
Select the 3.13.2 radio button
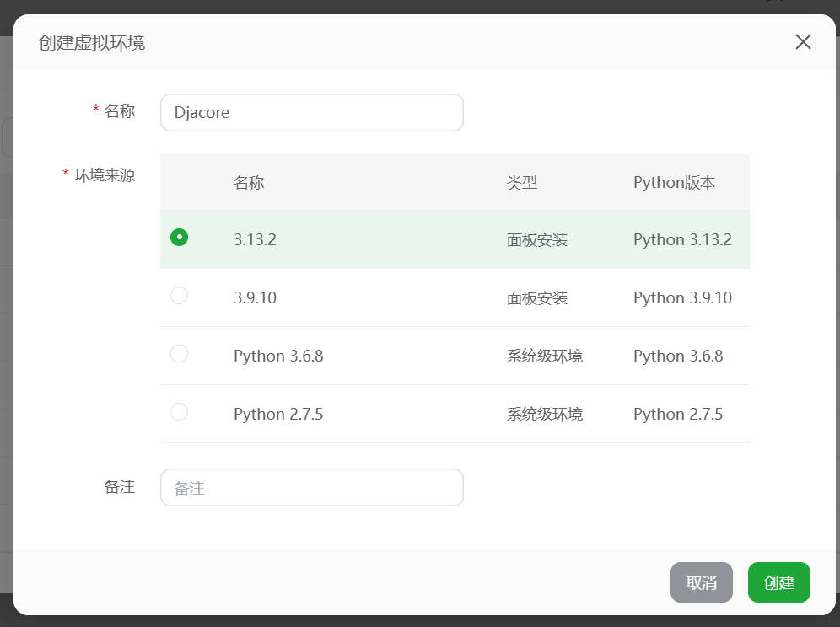tap(179, 238)
